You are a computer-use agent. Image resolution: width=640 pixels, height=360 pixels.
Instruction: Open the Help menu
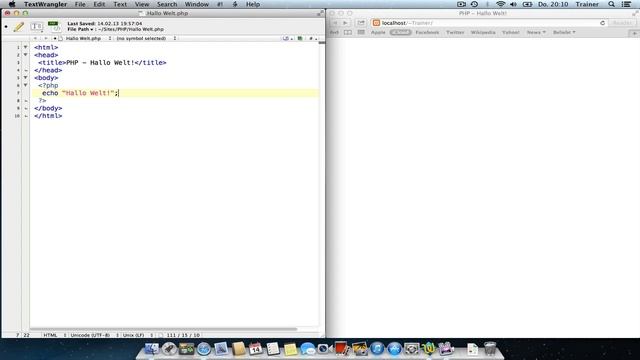[x=253, y=4]
